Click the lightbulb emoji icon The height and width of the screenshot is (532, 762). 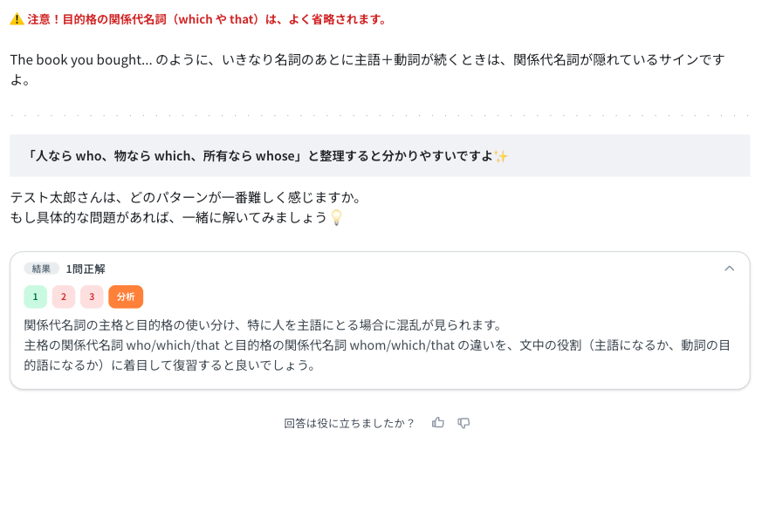(336, 217)
